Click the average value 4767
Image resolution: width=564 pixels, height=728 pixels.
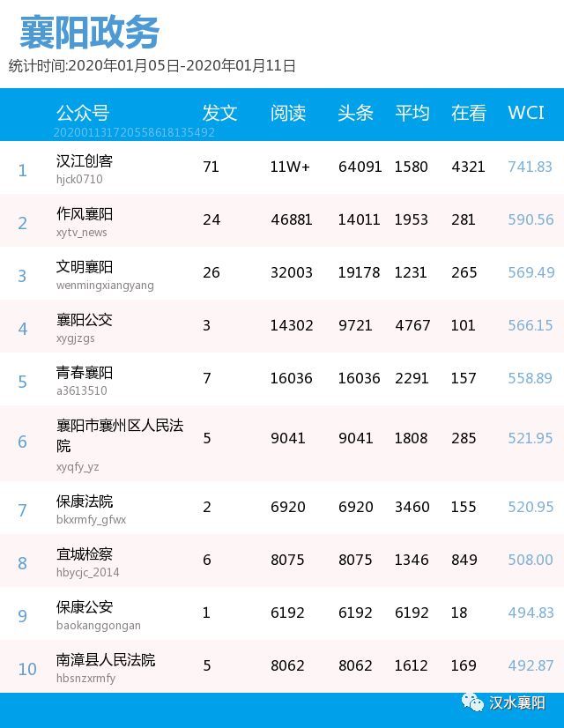coord(412,325)
